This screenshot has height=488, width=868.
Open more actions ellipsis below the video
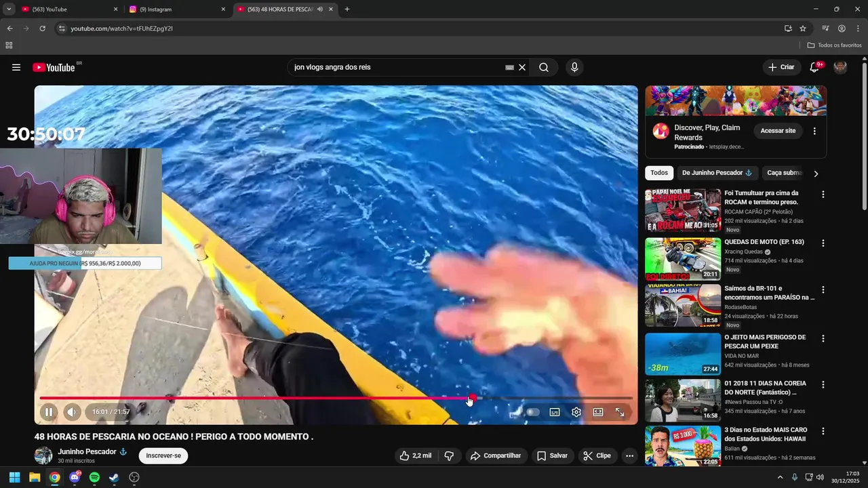(629, 455)
